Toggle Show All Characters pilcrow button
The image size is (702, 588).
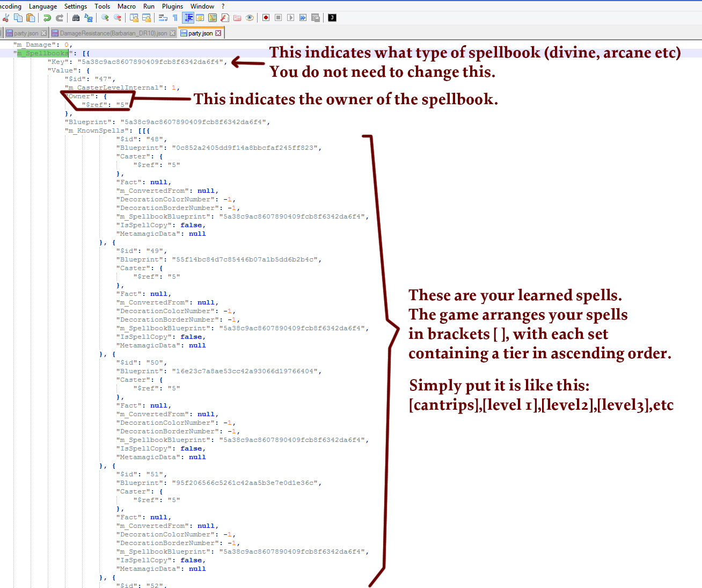pos(175,18)
